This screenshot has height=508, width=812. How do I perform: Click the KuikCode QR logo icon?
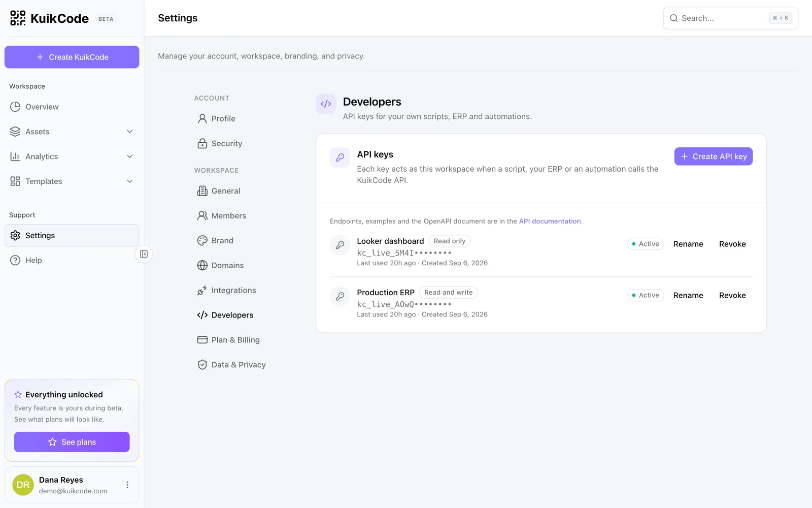(x=18, y=18)
